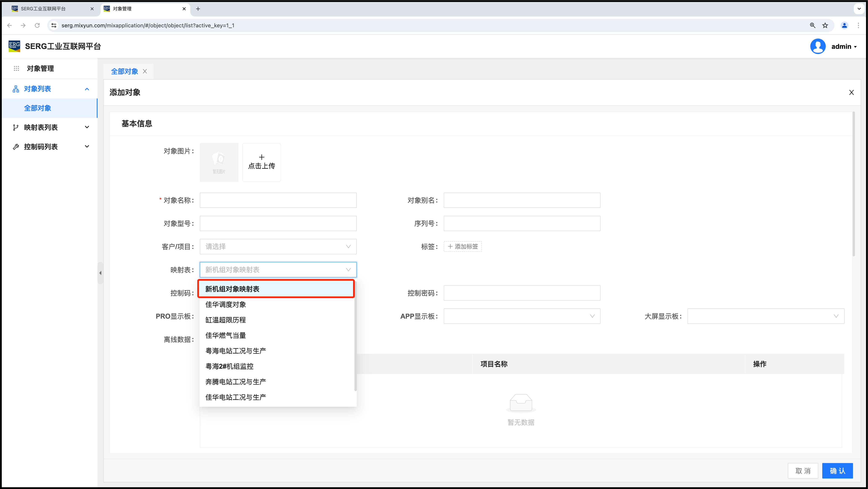
Task: Click the 映射表列表 branch icon
Action: click(15, 127)
